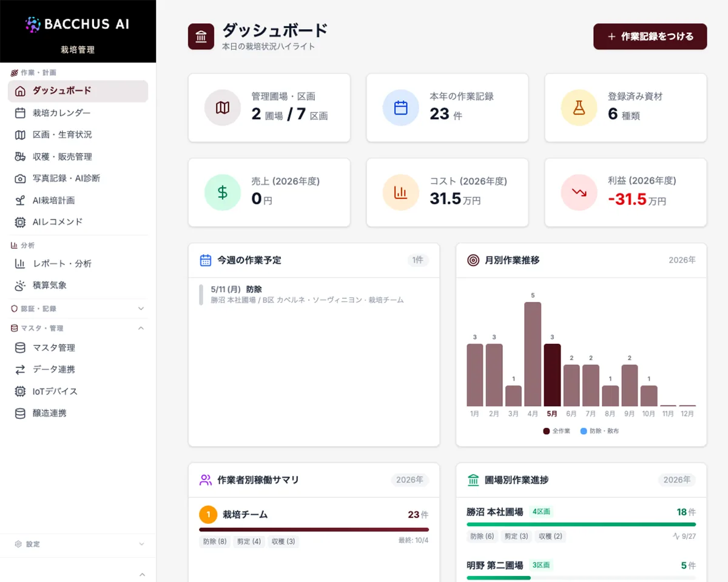Click the bar chart icon beside レポート・分析
Screen dimensions: 728x582
(20, 264)
